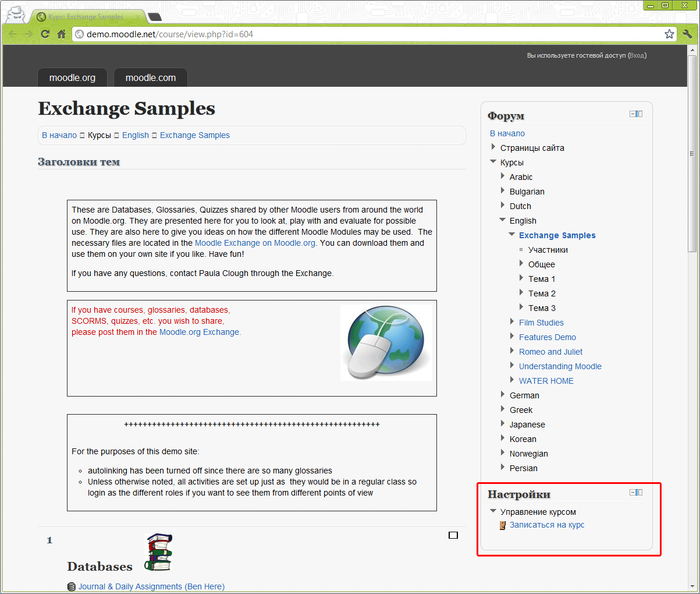700x594 pixels.
Task: Dock the Настройки block to the side
Action: (639, 492)
